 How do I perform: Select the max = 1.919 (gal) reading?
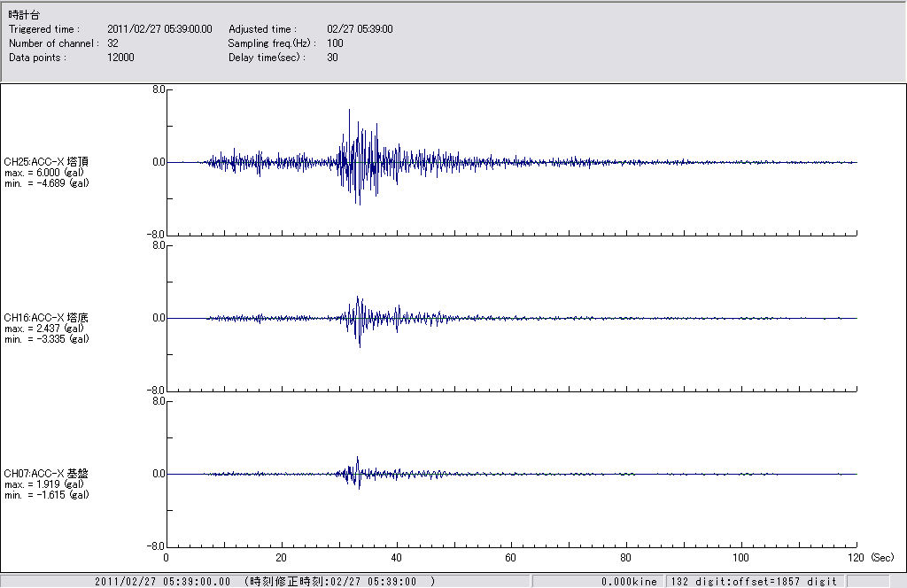point(44,484)
